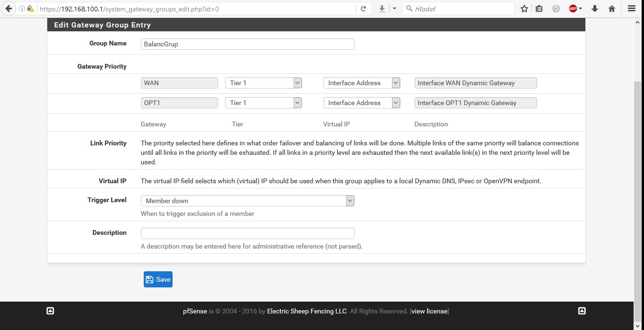644x330 pixels.
Task: Click the browser back arrow button
Action: (x=9, y=9)
